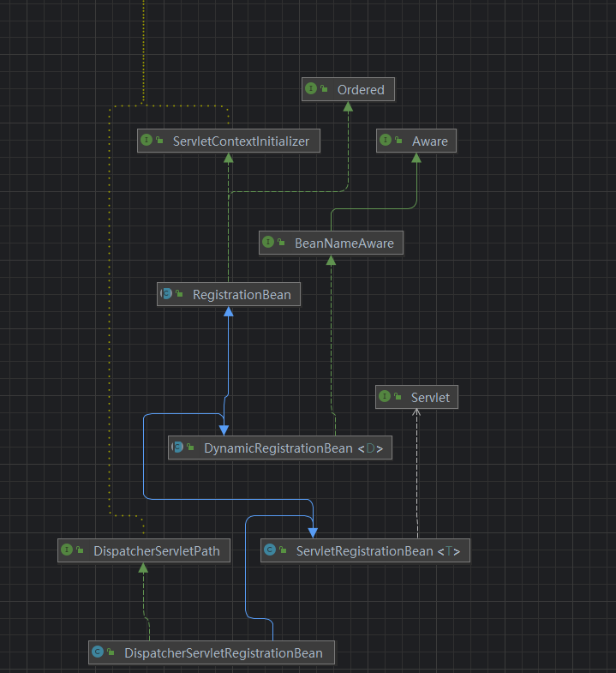This screenshot has height=673, width=616.
Task: Click the interface icon on the Ordered node
Action: 311,89
